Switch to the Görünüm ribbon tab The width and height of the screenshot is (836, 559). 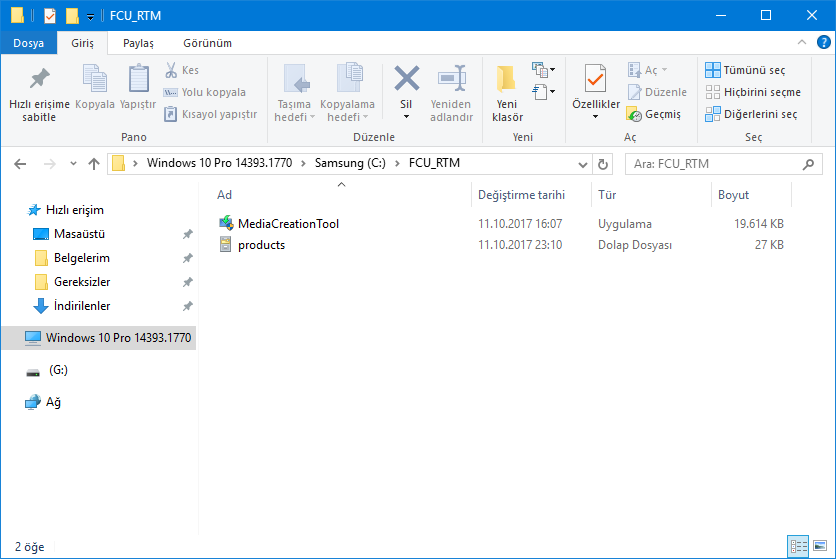tap(207, 43)
